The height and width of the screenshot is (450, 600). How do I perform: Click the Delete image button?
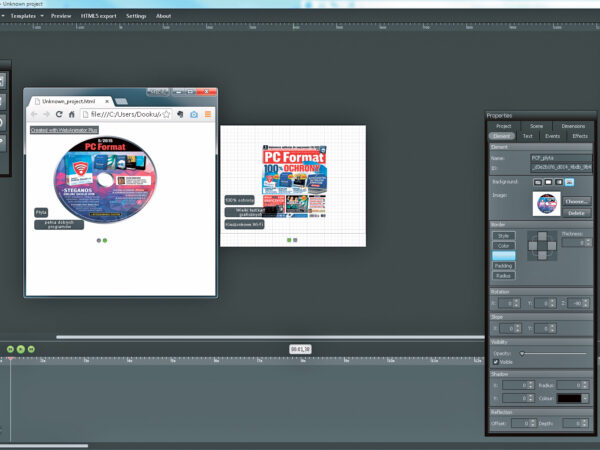pyautogui.click(x=577, y=212)
